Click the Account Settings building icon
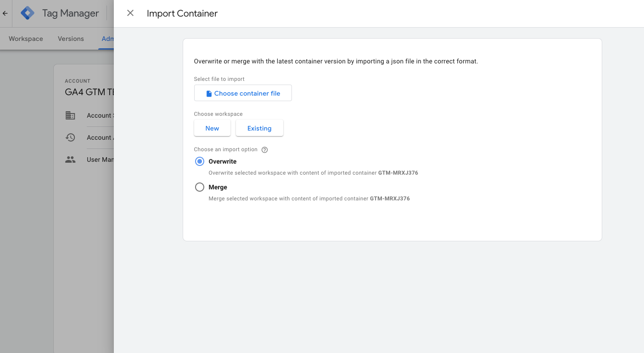The width and height of the screenshot is (644, 353). click(x=70, y=115)
